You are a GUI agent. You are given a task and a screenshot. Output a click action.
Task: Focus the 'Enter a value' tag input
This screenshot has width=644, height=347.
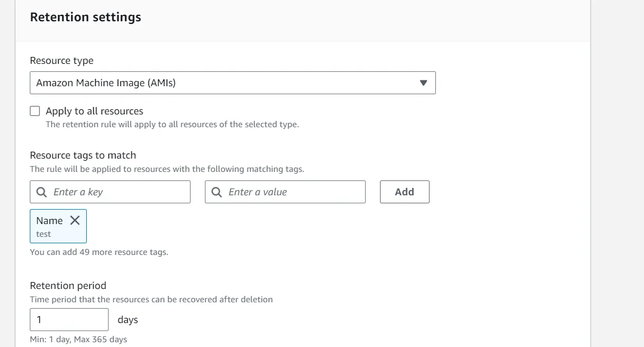[x=293, y=192]
